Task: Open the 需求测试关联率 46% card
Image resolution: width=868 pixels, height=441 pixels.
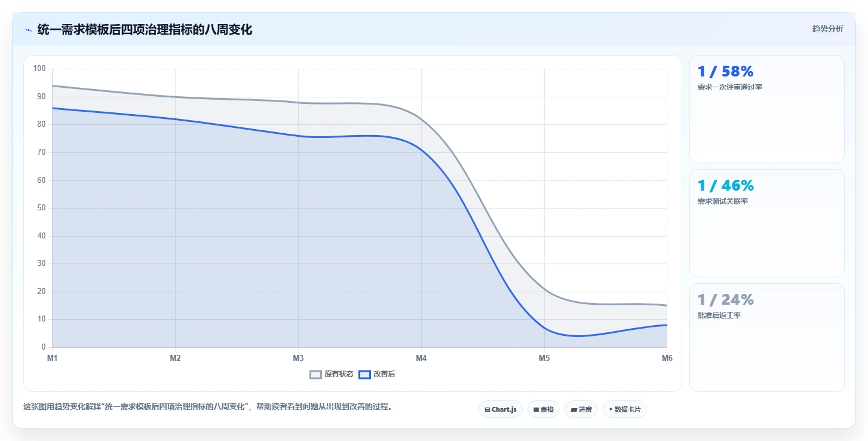Action: pos(766,223)
